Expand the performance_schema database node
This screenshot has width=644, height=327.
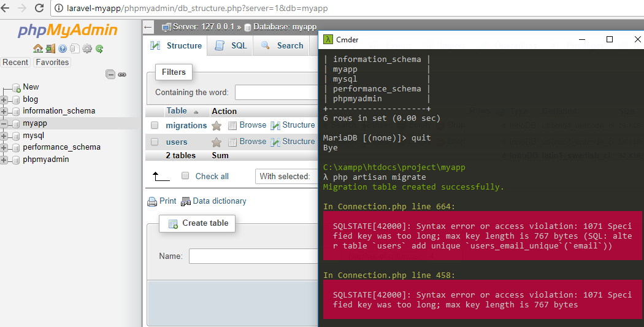[x=4, y=147]
